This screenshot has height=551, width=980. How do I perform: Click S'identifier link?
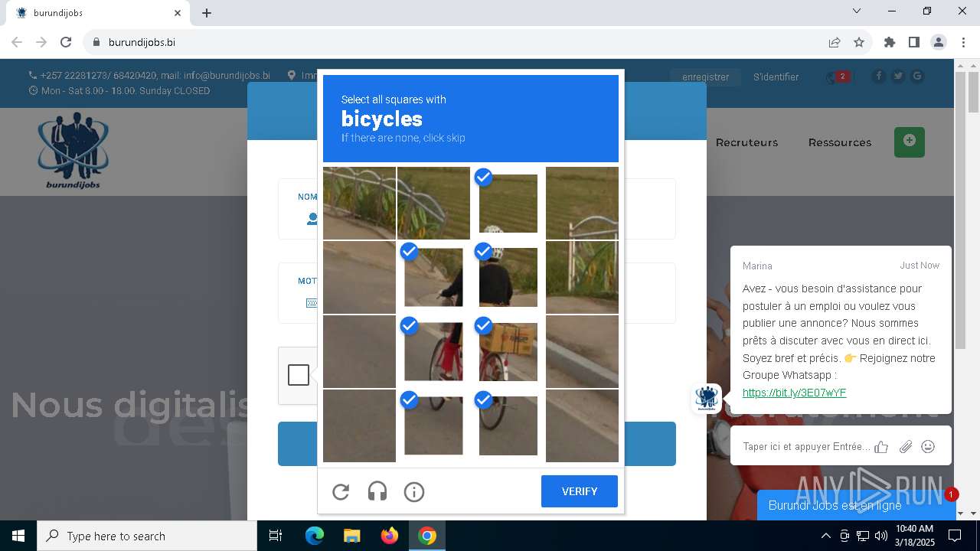776,77
